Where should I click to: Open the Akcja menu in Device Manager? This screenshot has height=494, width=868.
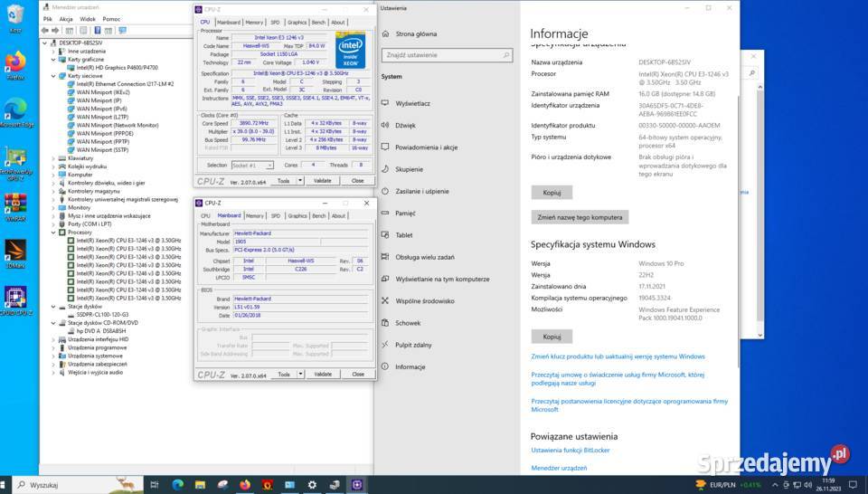[66, 19]
